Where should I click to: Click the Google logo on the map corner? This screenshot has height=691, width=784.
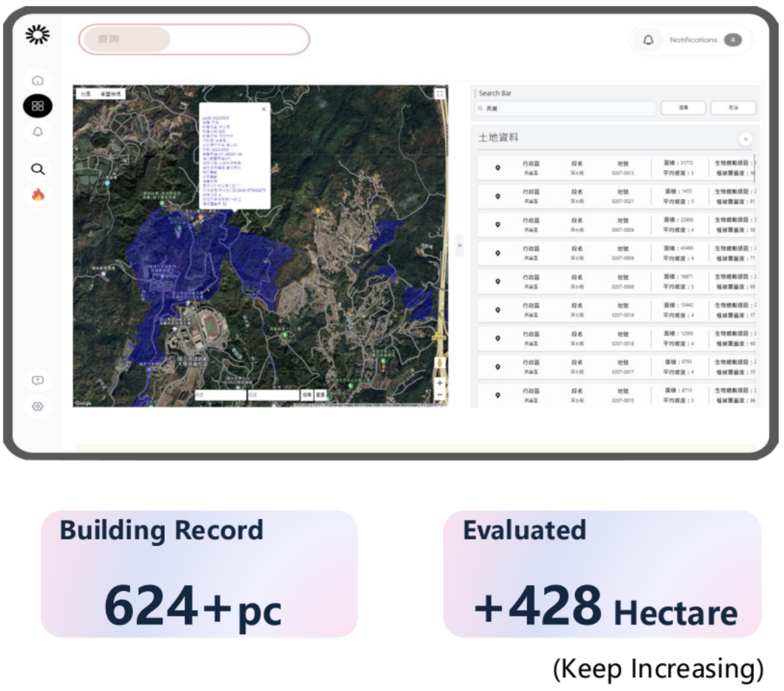(83, 403)
